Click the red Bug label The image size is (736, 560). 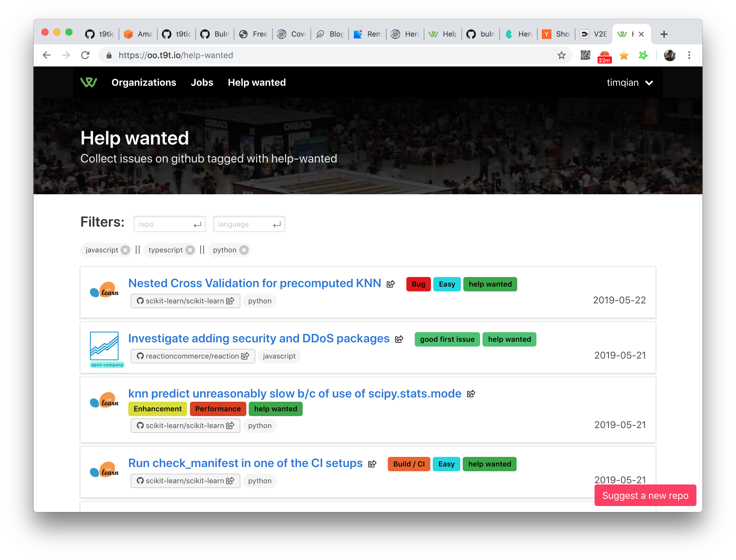[418, 284]
